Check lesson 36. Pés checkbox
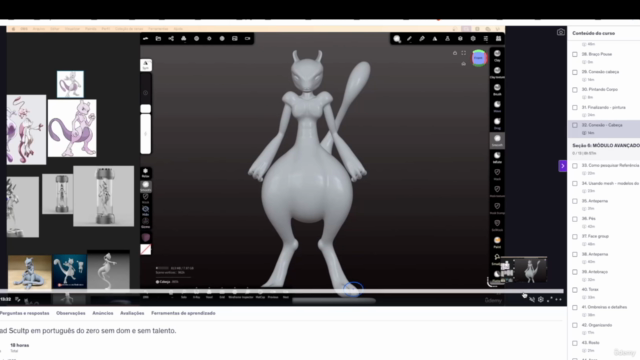The width and height of the screenshot is (640, 360). [575, 219]
